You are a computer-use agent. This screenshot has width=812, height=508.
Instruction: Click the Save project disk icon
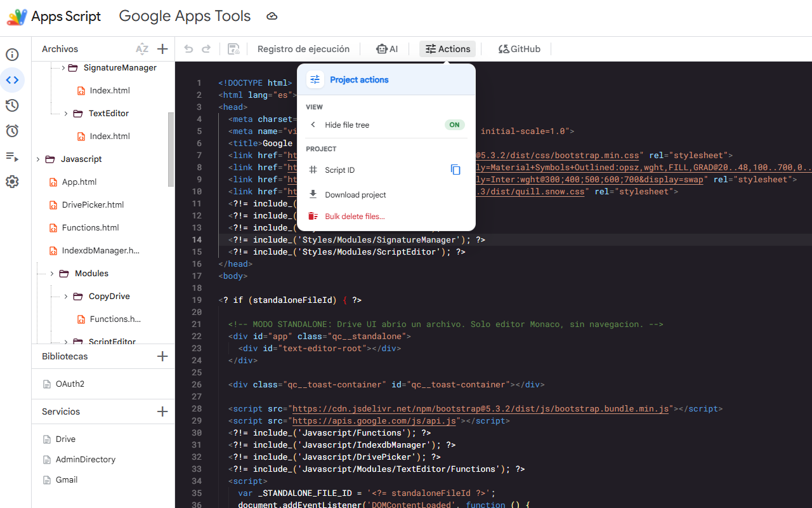point(233,49)
